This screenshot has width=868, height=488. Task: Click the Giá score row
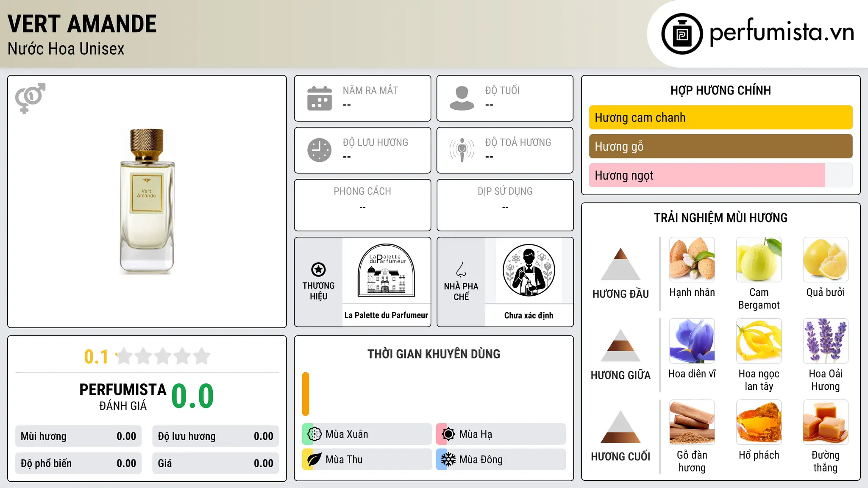216,463
